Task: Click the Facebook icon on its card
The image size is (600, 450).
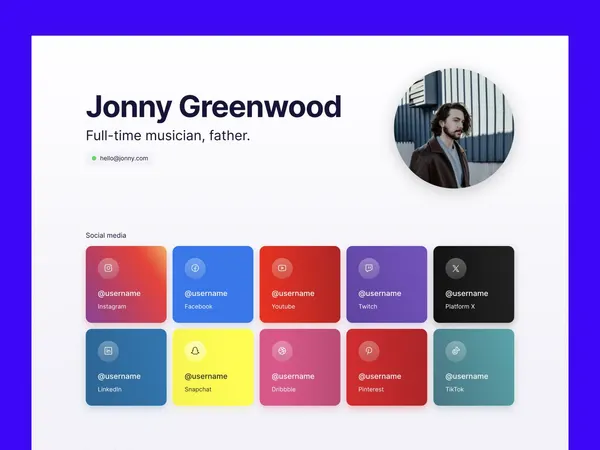Action: pos(195,268)
